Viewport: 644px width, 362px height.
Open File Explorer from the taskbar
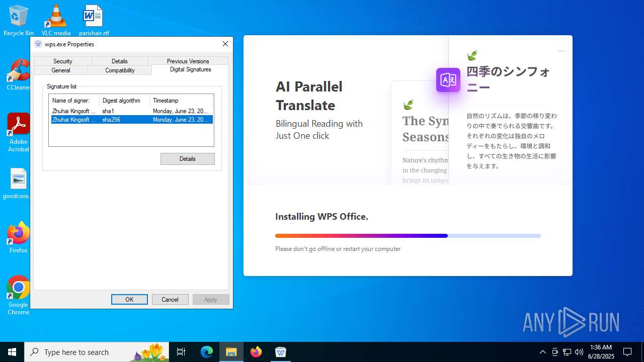tap(231, 352)
